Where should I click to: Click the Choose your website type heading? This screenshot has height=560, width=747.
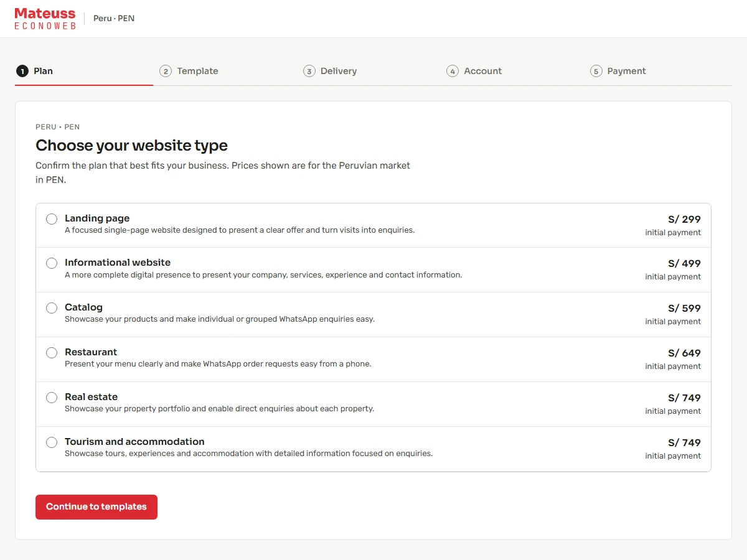click(x=131, y=146)
